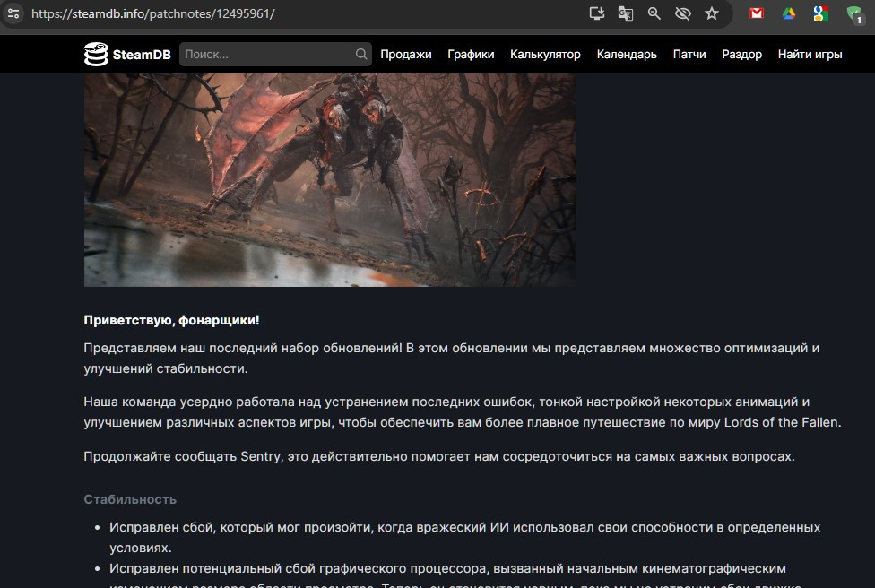
Task: Open the Gmail extension icon
Action: pos(757,13)
